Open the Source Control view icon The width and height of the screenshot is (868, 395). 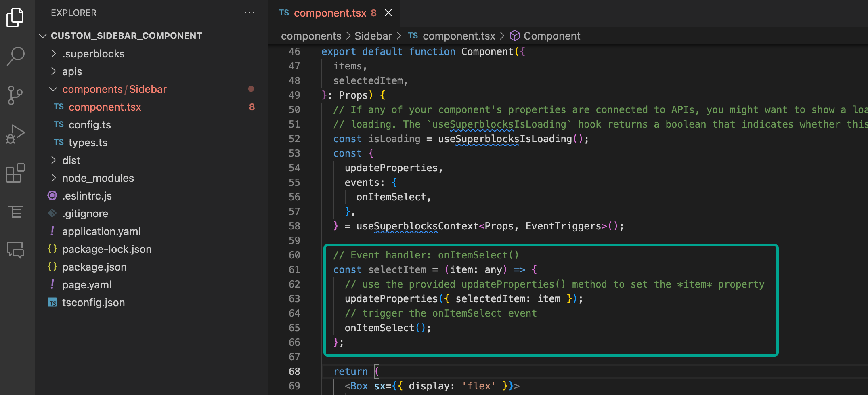point(15,95)
